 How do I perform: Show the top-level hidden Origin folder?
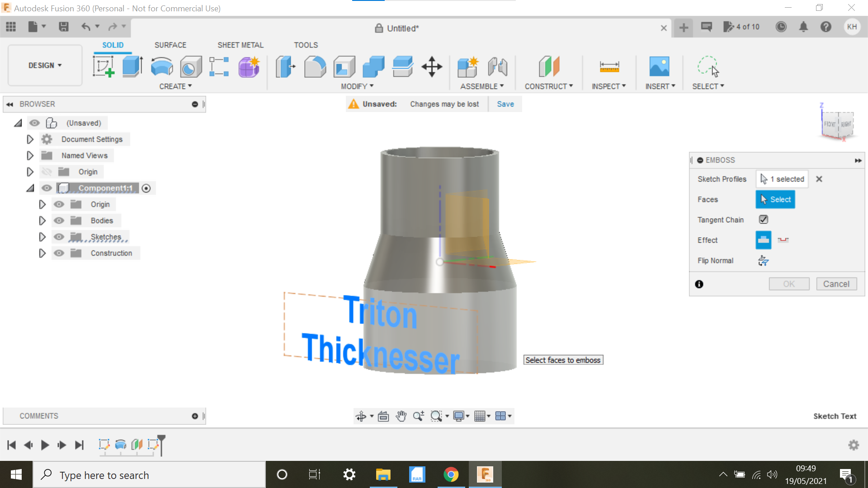point(47,172)
